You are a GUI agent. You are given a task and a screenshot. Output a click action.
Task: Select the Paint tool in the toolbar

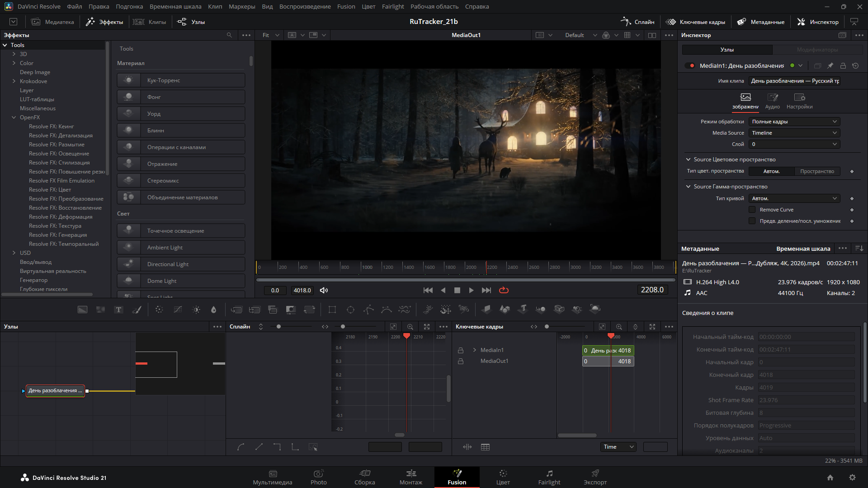pyautogui.click(x=137, y=310)
